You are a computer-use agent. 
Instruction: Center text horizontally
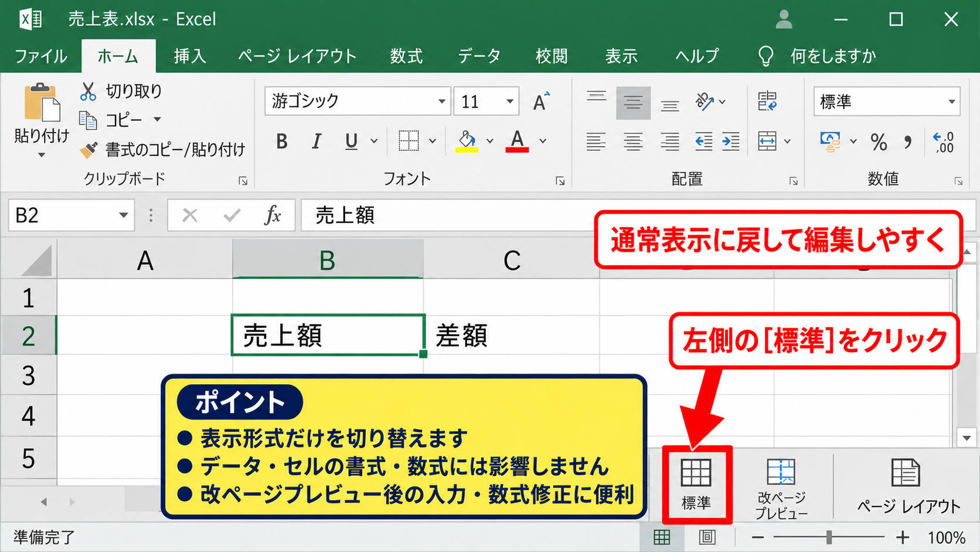click(x=633, y=141)
